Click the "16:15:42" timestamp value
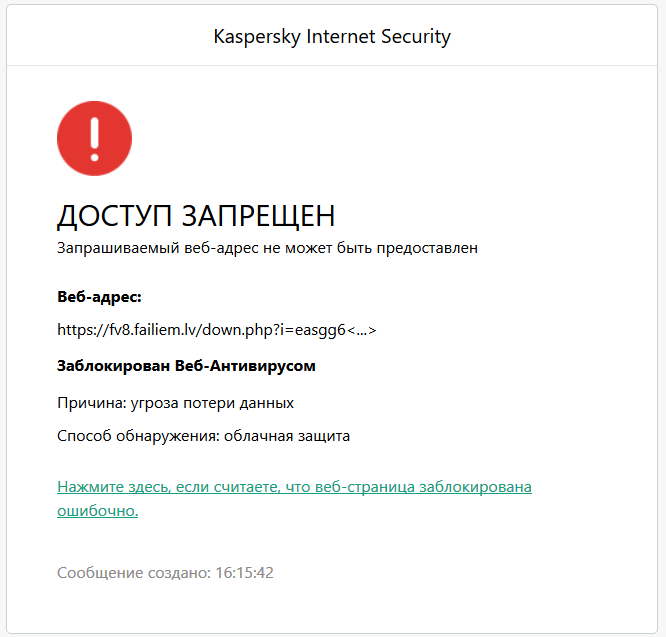Viewport: 666px width, 637px height. (244, 573)
